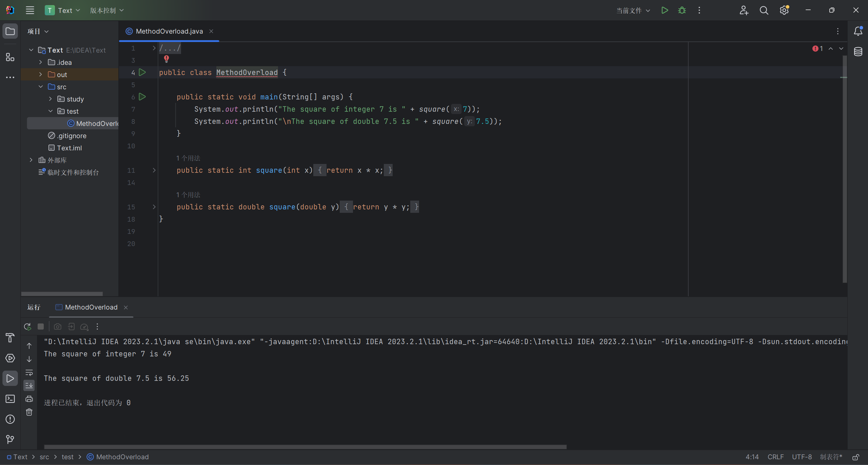The height and width of the screenshot is (465, 868).
Task: Run the current file with green play button
Action: [x=665, y=10]
